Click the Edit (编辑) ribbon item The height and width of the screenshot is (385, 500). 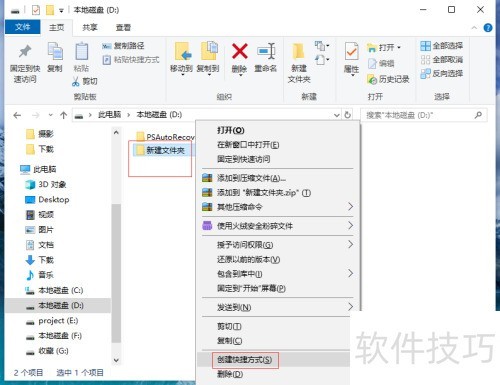point(381,63)
